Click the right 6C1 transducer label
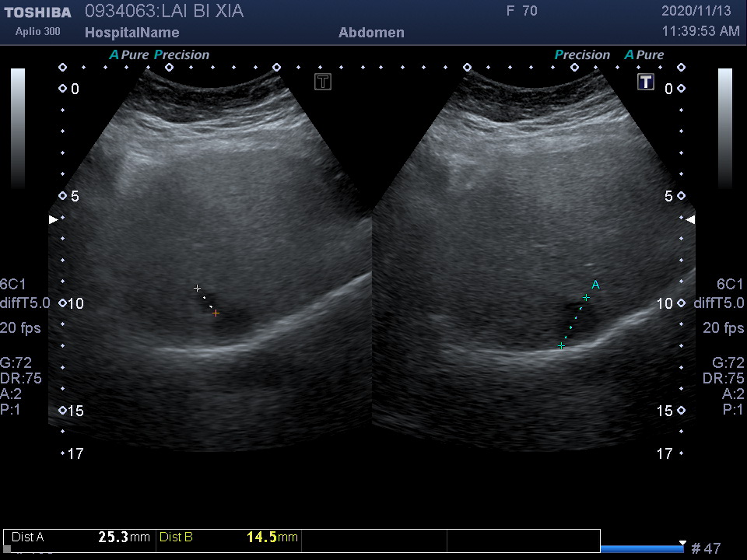 pyautogui.click(x=730, y=285)
